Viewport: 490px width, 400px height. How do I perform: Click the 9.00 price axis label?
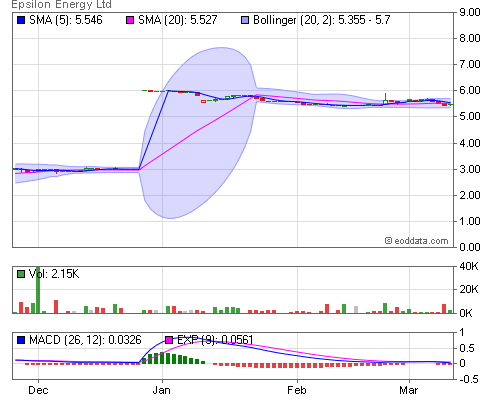[x=470, y=12]
